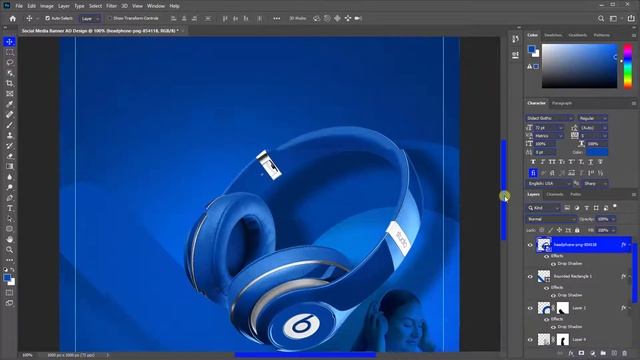
Task: Open the Filter menu
Action: [111, 6]
